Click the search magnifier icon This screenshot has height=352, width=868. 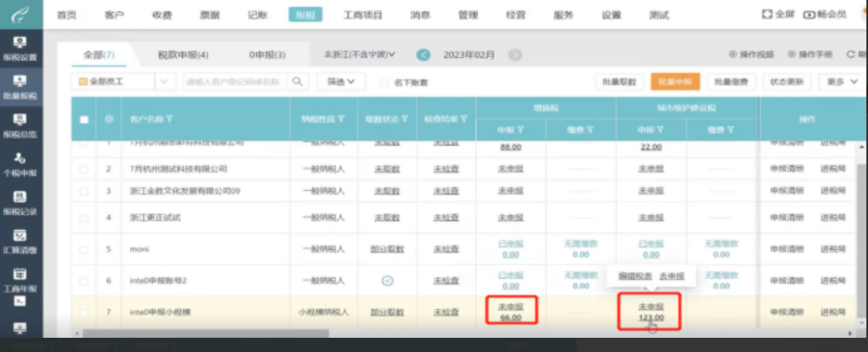(x=297, y=82)
